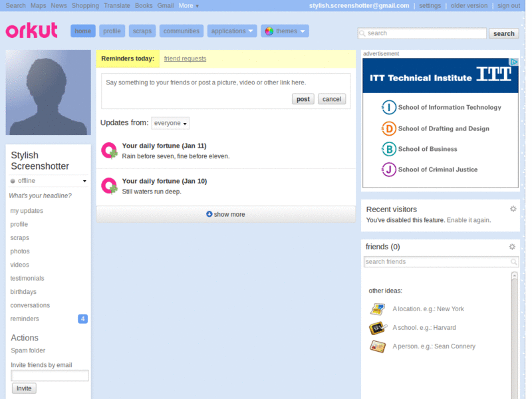532x399 pixels.
Task: Go to the home tab
Action: point(82,31)
